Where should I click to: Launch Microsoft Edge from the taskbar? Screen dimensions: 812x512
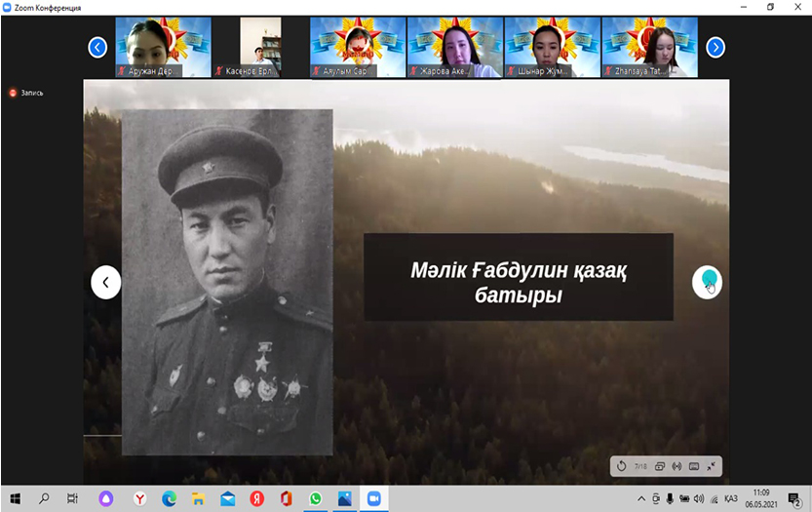(169, 498)
